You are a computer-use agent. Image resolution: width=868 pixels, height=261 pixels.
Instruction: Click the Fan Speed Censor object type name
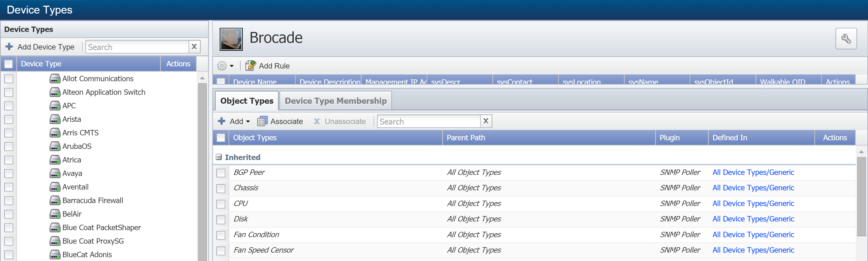click(263, 250)
